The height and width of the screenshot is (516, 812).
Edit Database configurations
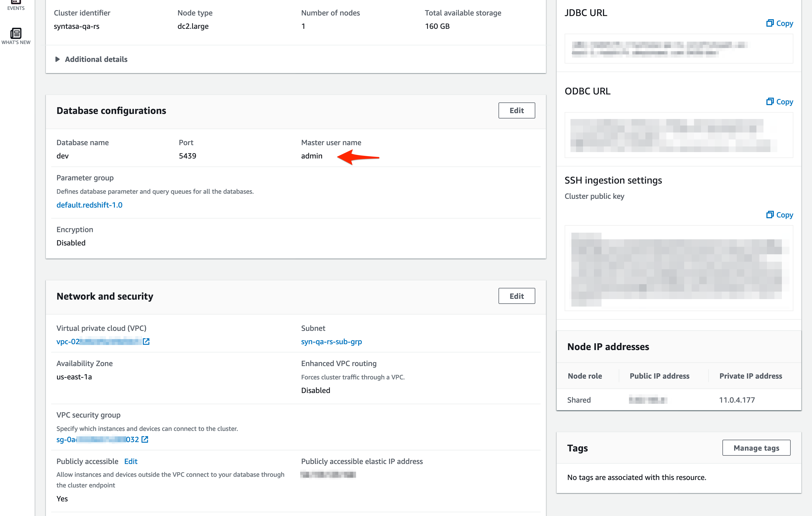click(516, 111)
